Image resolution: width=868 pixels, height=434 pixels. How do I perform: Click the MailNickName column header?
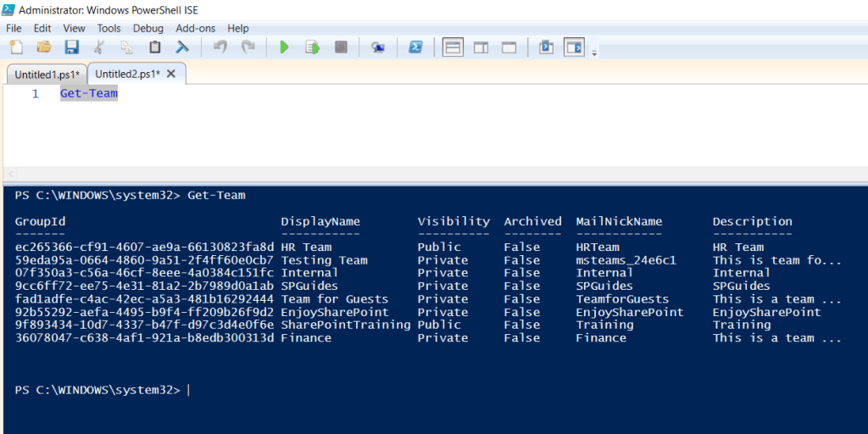coord(619,221)
